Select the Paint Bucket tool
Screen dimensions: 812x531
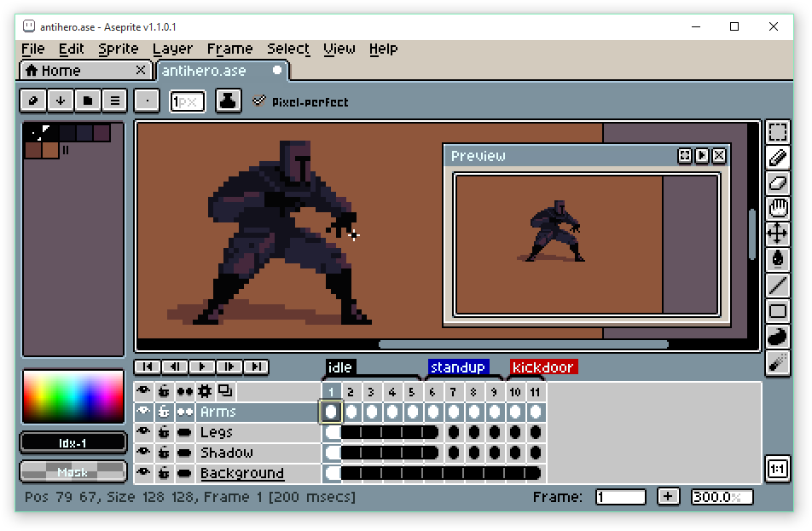(777, 259)
